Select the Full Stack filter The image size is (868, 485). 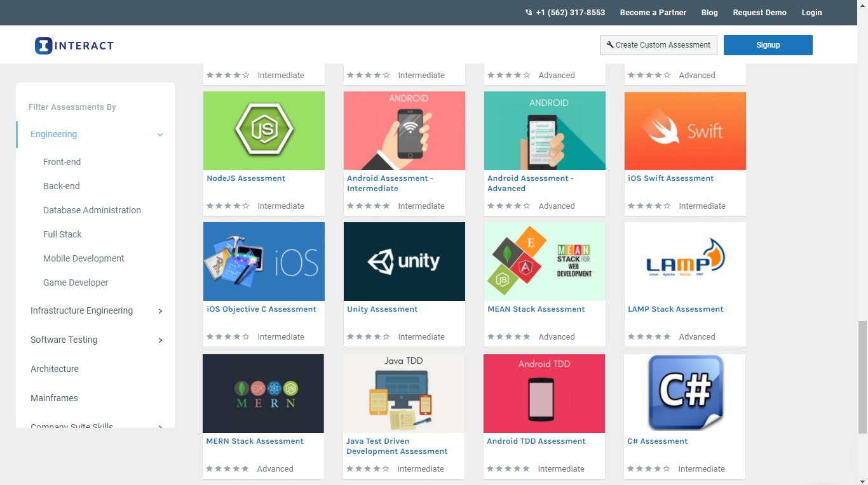click(62, 234)
